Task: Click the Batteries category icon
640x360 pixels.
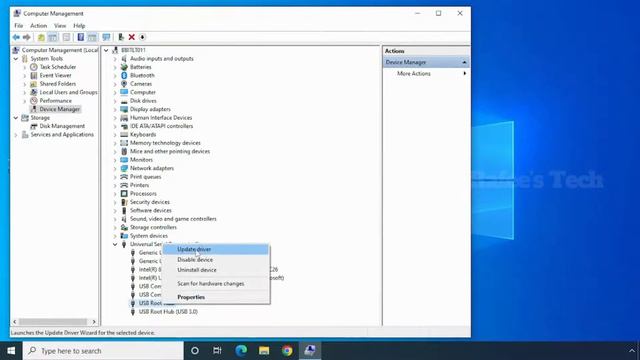Action: [124, 67]
